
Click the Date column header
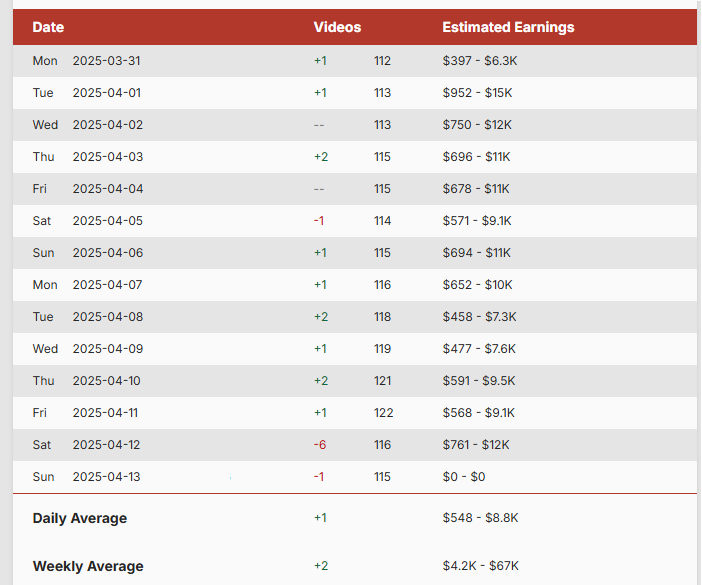48,27
